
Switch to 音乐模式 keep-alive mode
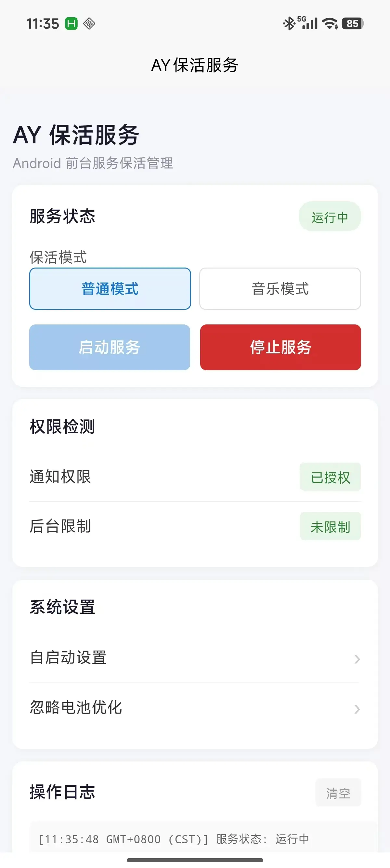[x=280, y=289]
